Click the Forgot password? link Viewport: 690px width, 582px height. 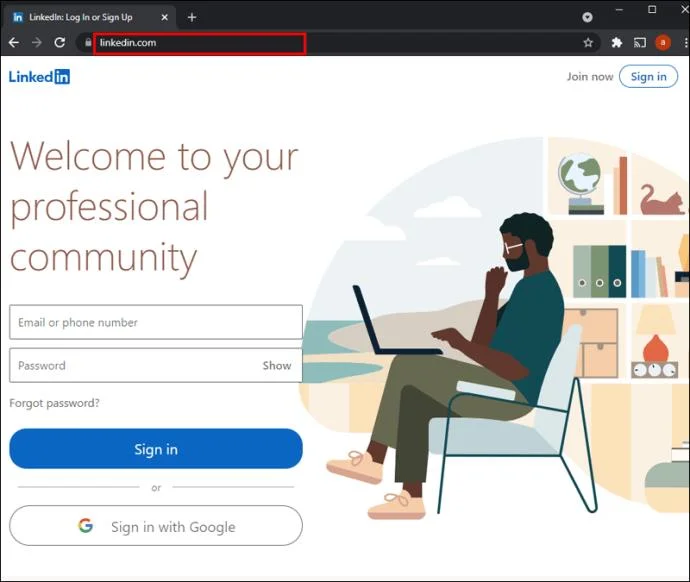tap(54, 403)
